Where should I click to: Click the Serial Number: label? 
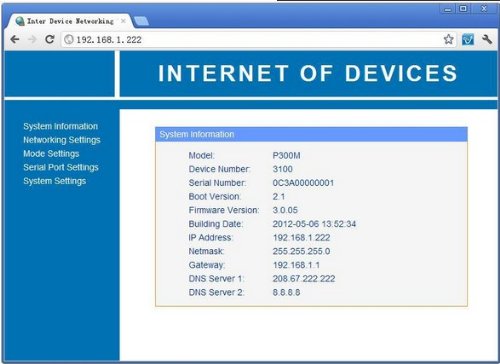click(x=217, y=183)
